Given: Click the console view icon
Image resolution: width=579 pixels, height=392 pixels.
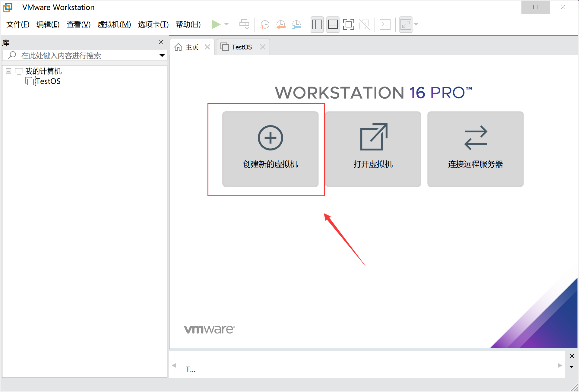Looking at the screenshot, I should tap(385, 24).
